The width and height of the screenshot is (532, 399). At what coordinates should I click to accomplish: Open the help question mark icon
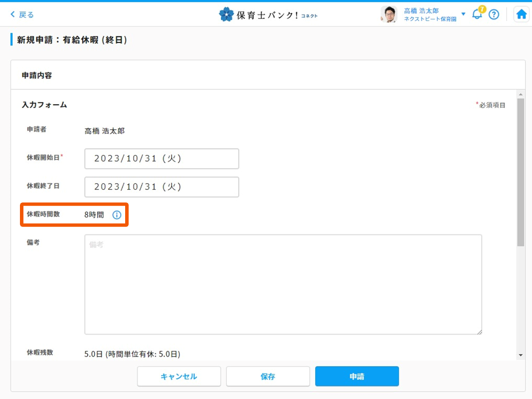494,14
